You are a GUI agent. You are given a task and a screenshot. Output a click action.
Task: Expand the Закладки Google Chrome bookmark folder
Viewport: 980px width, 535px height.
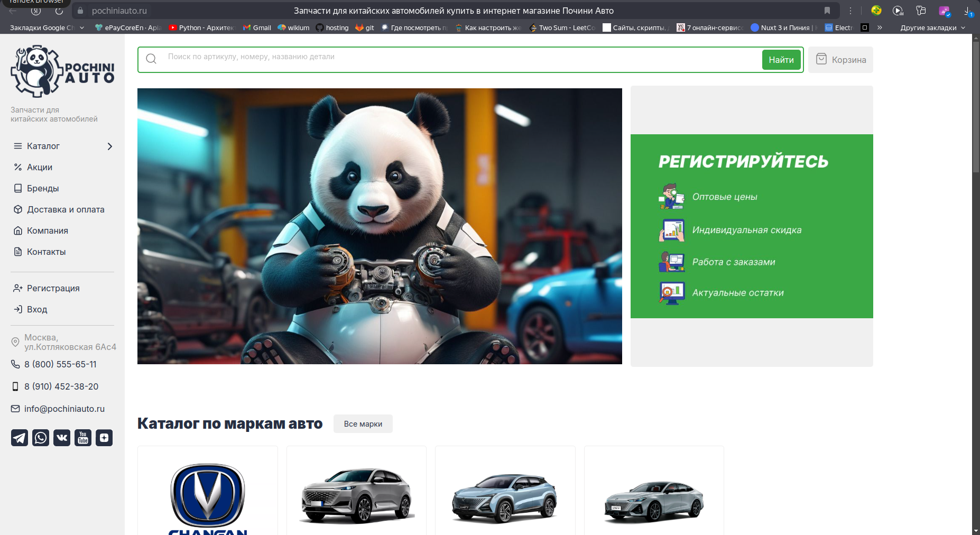point(47,27)
